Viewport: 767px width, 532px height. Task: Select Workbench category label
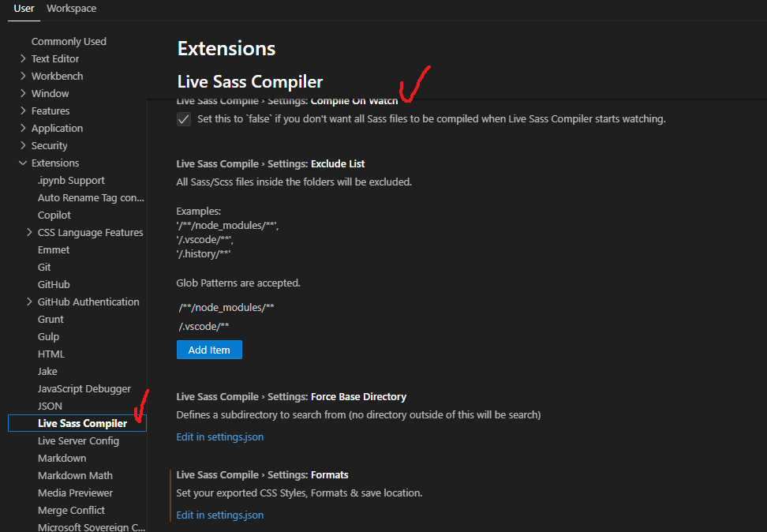(x=58, y=76)
